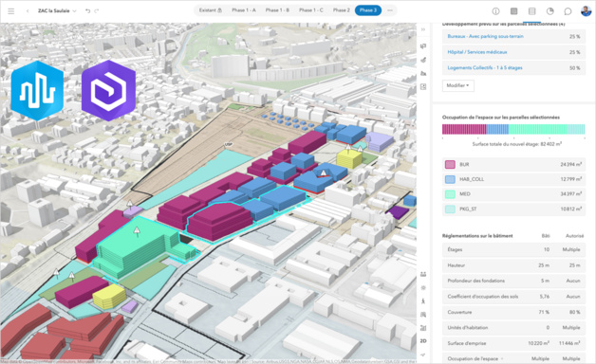
Task: Select the Coefficient d'occupation des sols row
Action: click(x=513, y=297)
